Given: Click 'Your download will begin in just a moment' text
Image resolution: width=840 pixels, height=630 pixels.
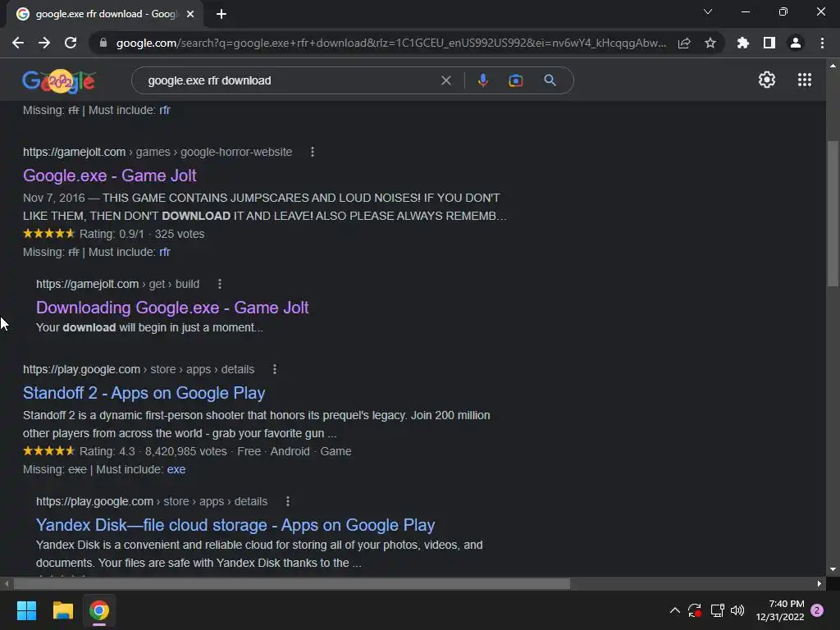Looking at the screenshot, I should 149,327.
